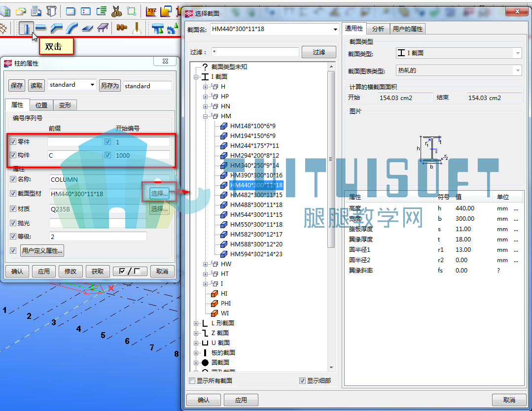Click the profile tree vertical scrollbar
Screen dimensions: 532x411
331,159
